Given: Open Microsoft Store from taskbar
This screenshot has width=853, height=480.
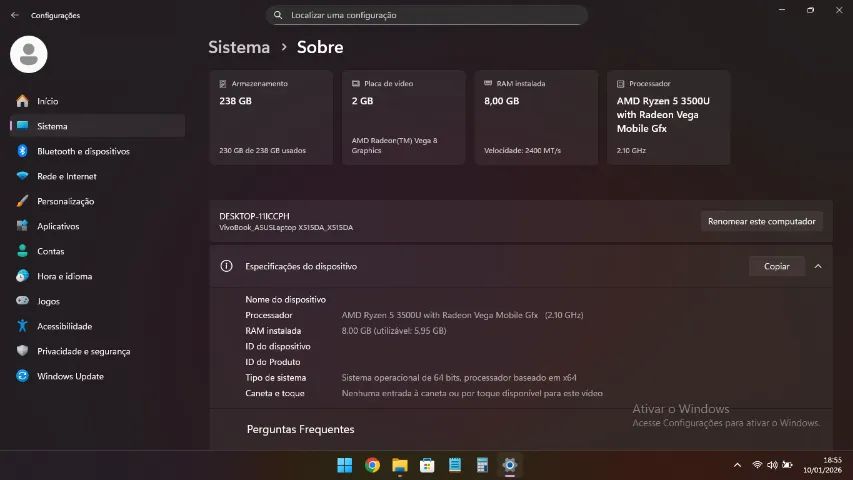Looking at the screenshot, I should pyautogui.click(x=427, y=465).
